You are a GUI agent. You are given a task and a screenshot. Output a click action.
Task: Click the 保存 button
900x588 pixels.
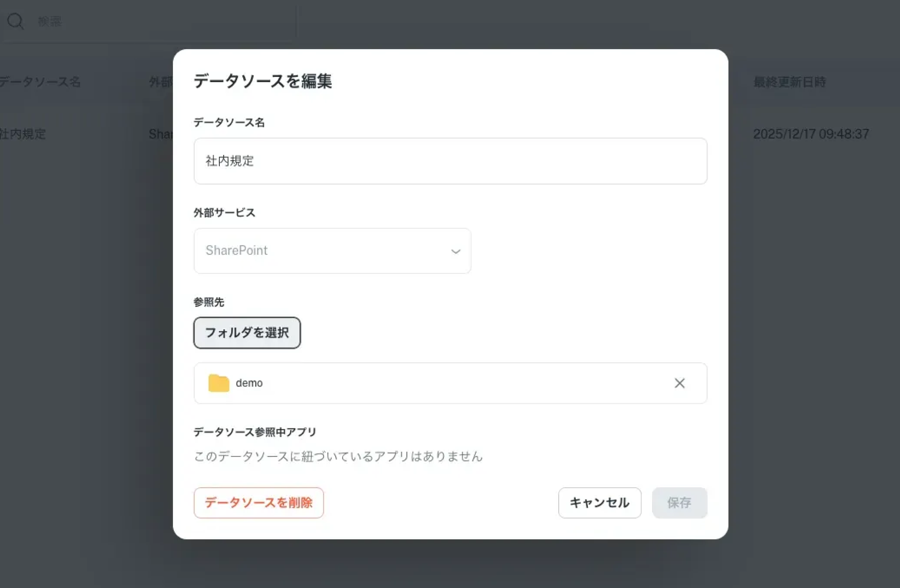679,503
